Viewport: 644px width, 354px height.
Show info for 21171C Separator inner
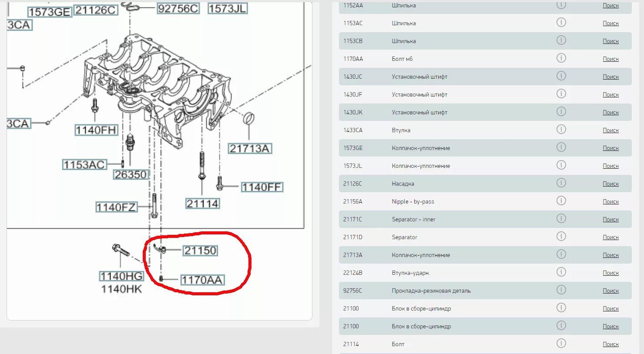click(x=561, y=218)
